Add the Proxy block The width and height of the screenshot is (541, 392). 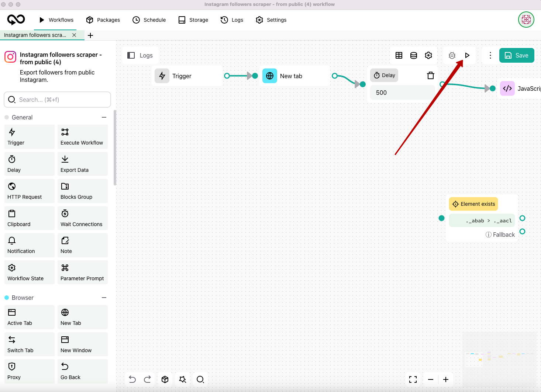click(x=30, y=371)
